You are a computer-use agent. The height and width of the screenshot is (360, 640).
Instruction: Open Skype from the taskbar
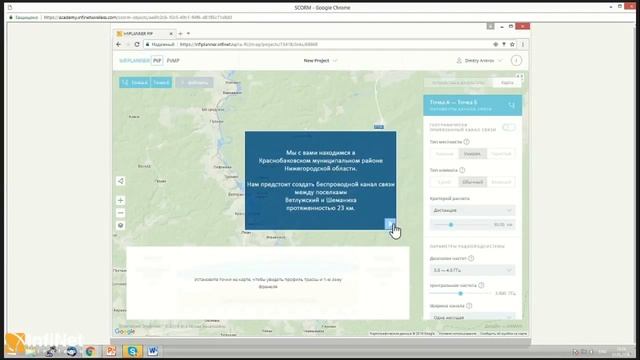pyautogui.click(x=133, y=351)
